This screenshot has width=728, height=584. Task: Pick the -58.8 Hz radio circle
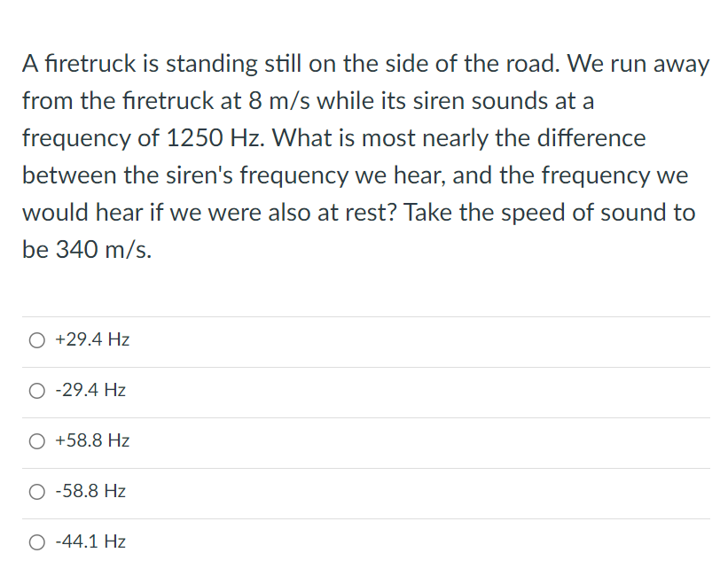tap(37, 491)
